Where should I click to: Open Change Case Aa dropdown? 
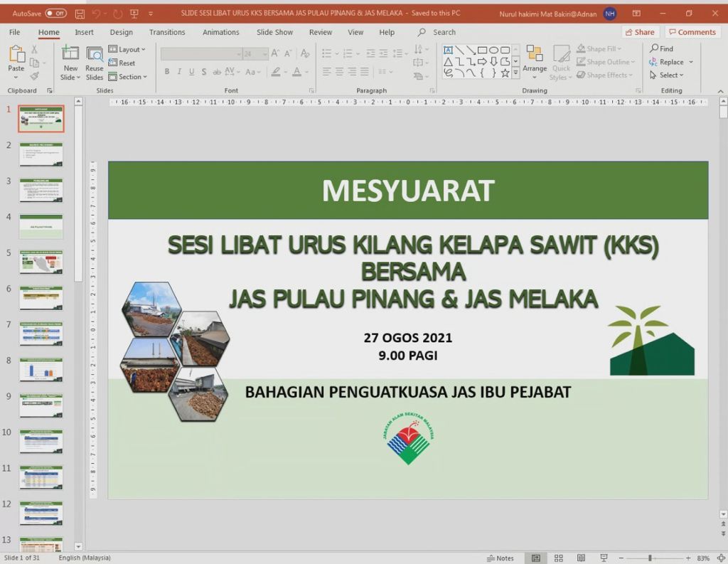pos(253,72)
